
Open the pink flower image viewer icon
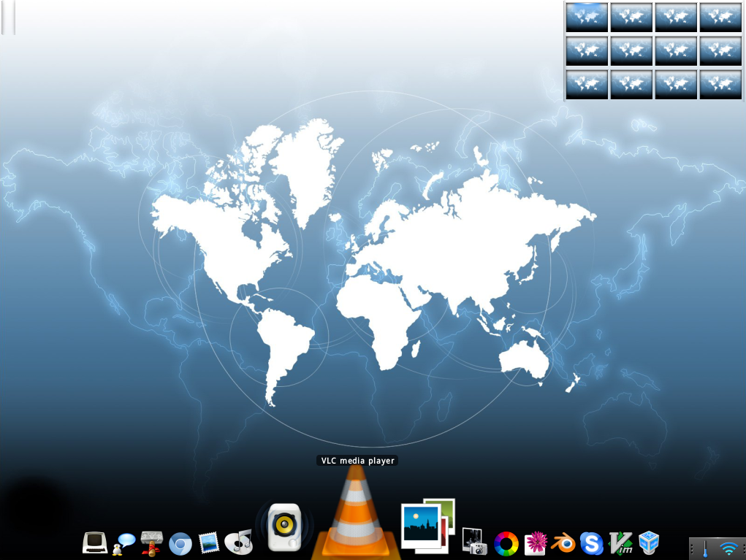(536, 543)
